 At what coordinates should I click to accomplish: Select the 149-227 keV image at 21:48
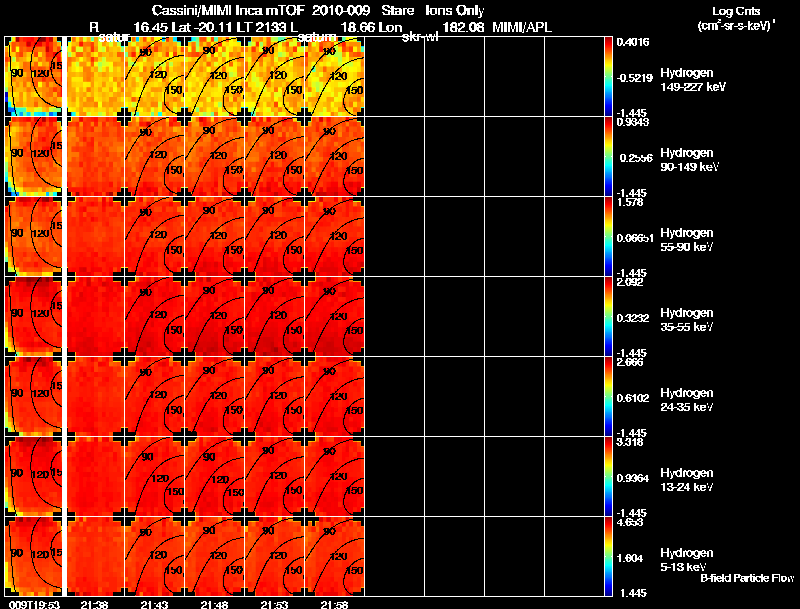tap(215, 77)
